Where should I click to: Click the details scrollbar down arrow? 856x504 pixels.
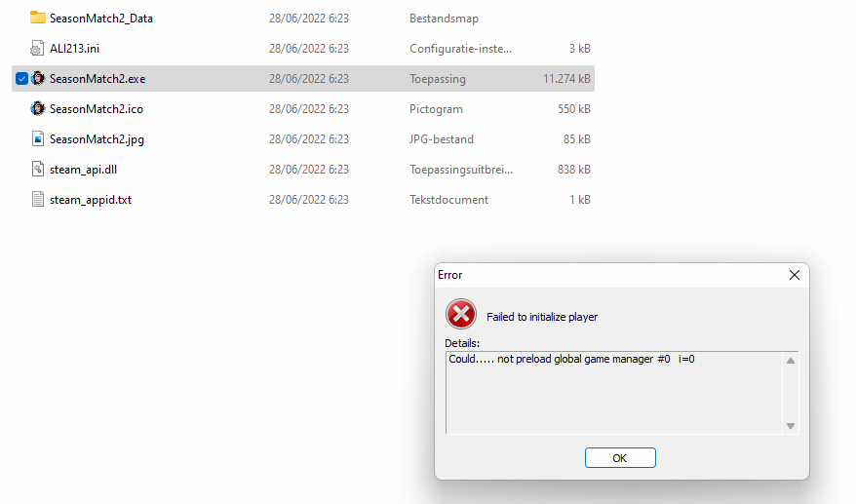click(790, 426)
